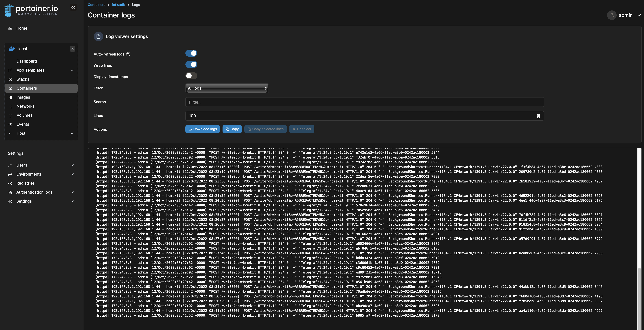Viewport: 644px width, 330px height.
Task: Expand the App Templates menu chevron
Action: pos(72,70)
